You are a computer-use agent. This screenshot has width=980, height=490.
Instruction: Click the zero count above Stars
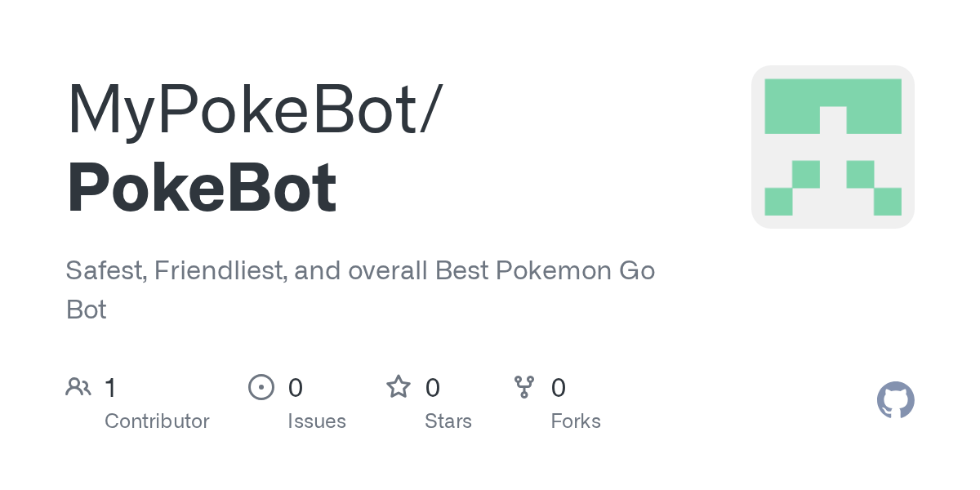(433, 387)
